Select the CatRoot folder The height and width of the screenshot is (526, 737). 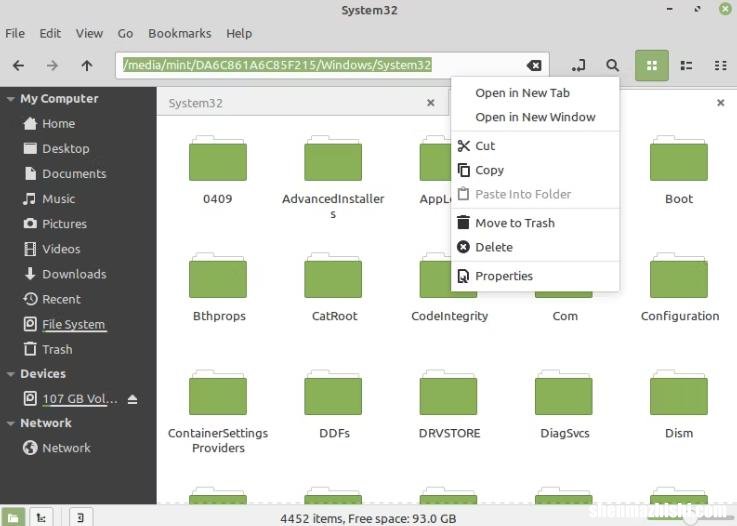(x=334, y=288)
